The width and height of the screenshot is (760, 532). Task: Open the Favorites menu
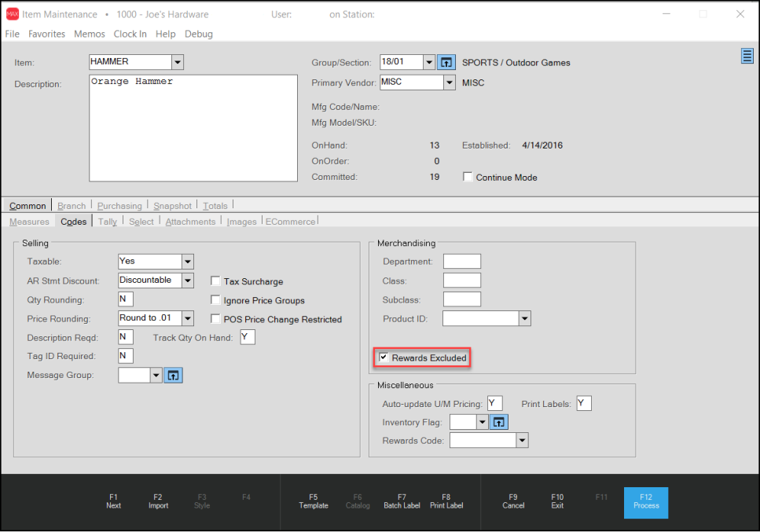coord(46,34)
